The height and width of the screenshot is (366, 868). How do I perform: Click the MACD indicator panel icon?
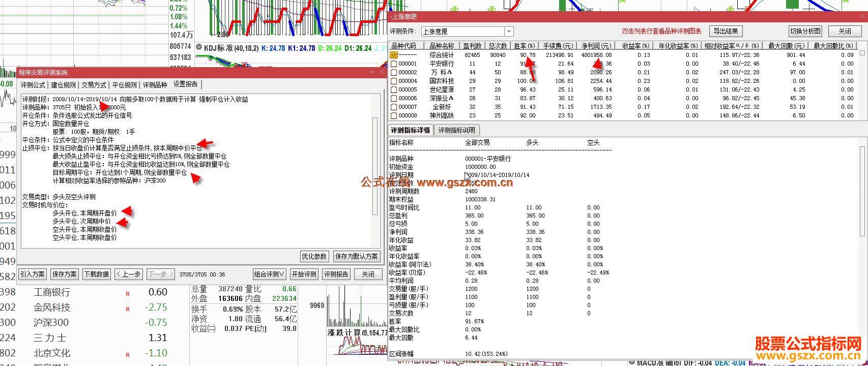tap(632, 362)
